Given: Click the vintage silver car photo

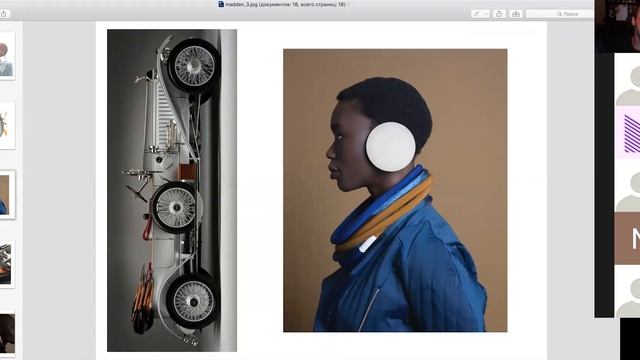Looking at the screenshot, I should 172,190.
